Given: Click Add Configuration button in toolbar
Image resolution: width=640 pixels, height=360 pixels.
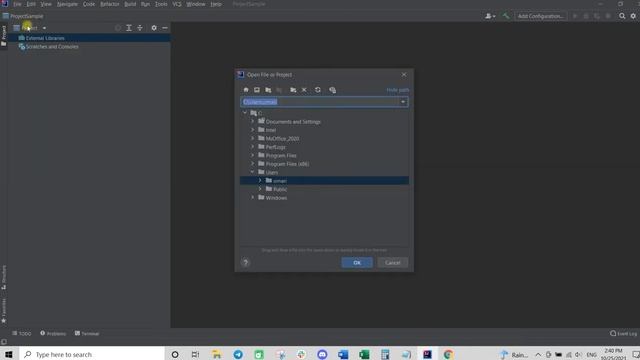Looking at the screenshot, I should [x=540, y=16].
